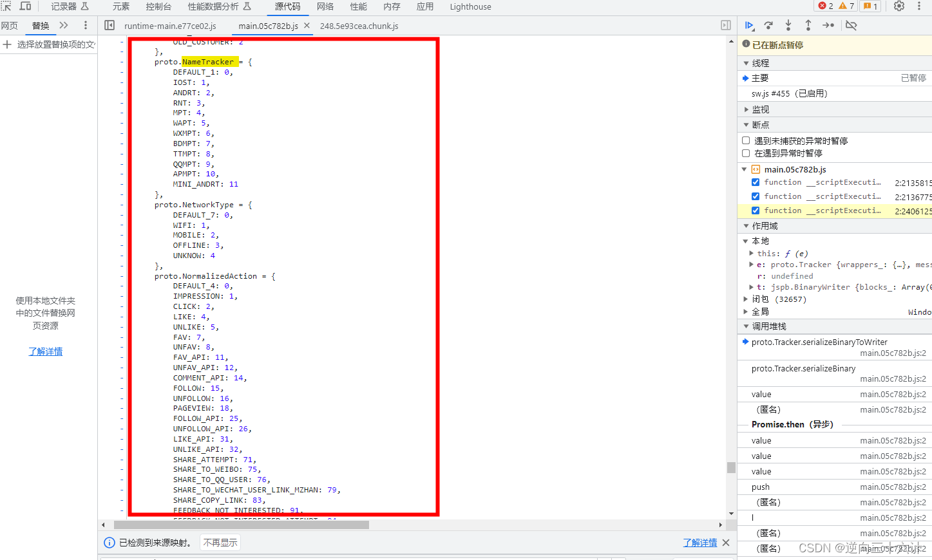This screenshot has width=932, height=560.
Task: Open the 网络 Network tab
Action: 325,6
